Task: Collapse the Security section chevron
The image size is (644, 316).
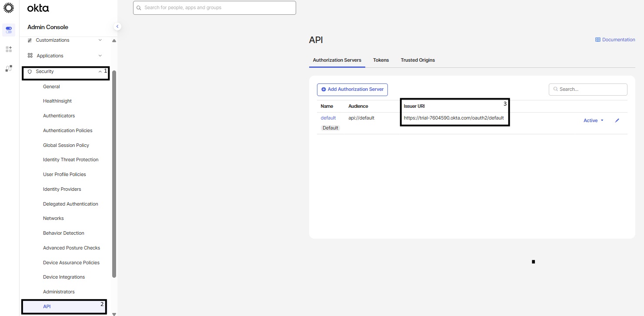Action: pos(100,71)
